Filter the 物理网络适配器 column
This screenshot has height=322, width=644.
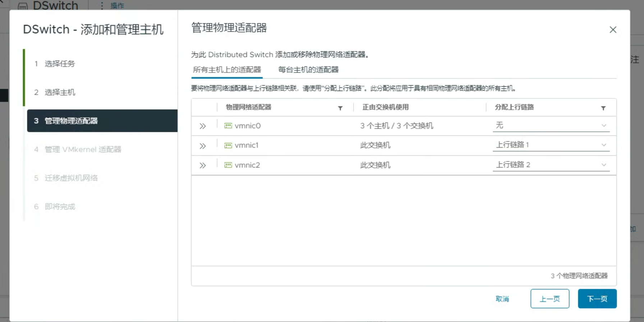340,108
